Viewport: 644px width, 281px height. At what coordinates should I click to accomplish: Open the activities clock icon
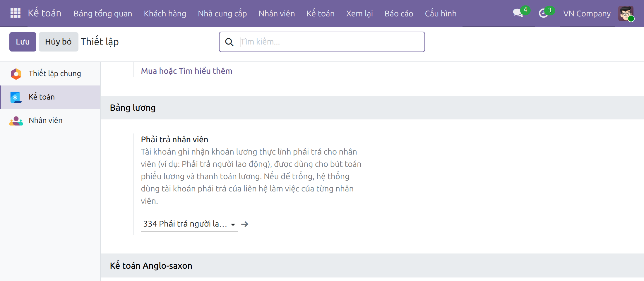pyautogui.click(x=543, y=13)
